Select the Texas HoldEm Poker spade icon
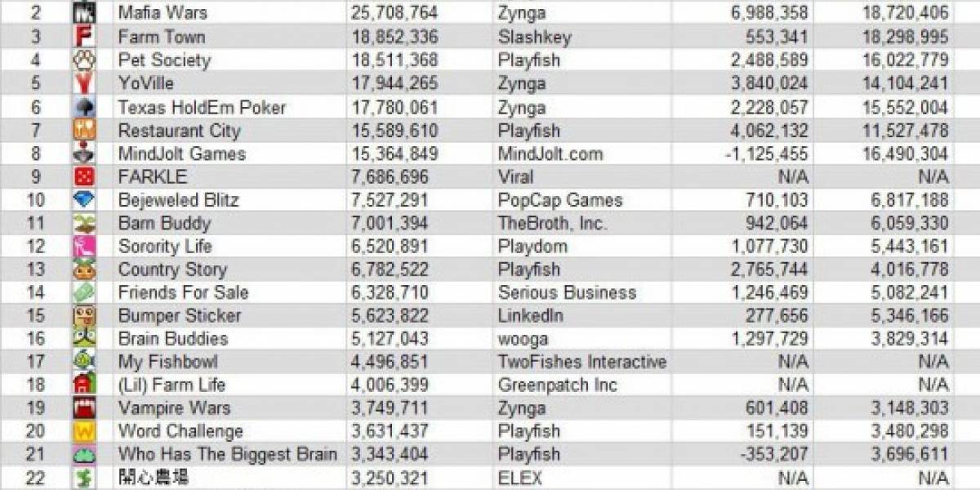980x490 pixels. 84,107
